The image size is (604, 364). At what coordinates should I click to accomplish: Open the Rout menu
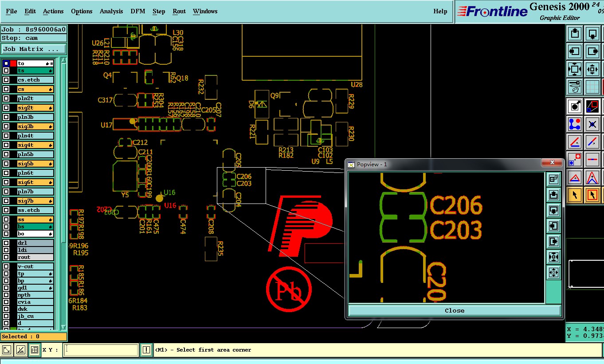tap(179, 12)
